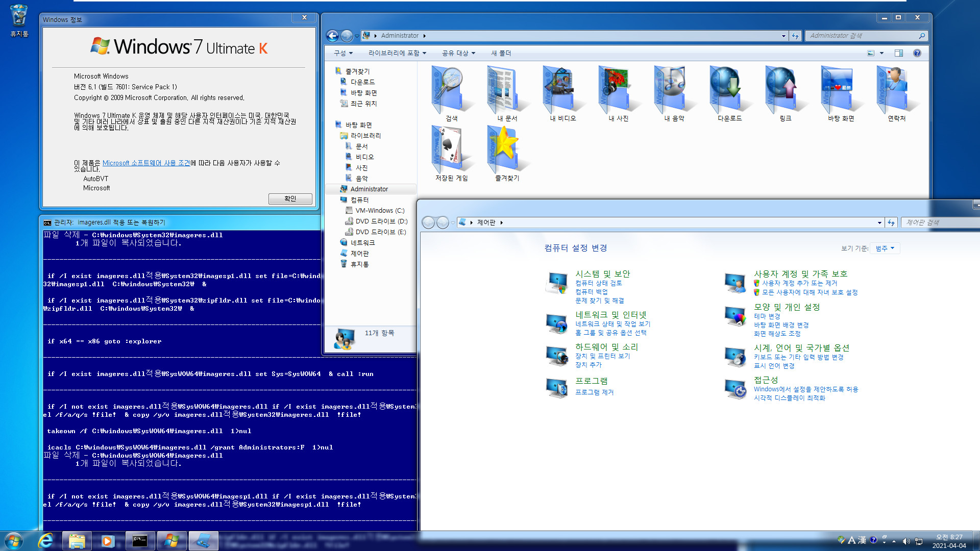
Task: Open the 내 비디오 folder icon
Action: coord(562,94)
